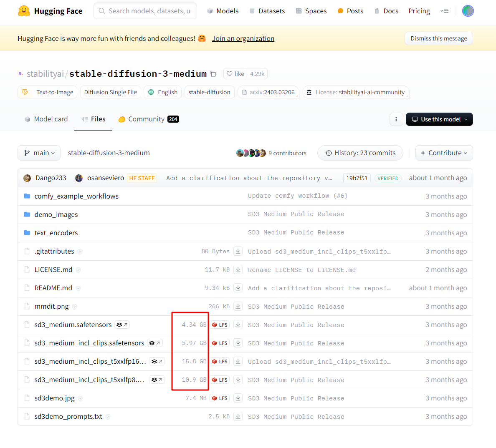Open sd3_medium.safetensors file page
Image resolution: width=496 pixels, height=448 pixels.
tap(73, 325)
